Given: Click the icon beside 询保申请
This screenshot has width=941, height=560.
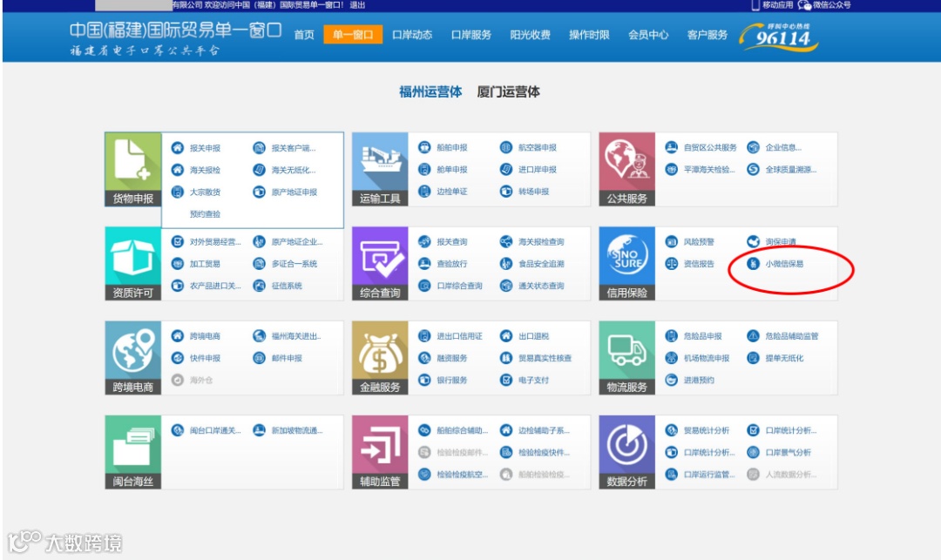Looking at the screenshot, I should pyautogui.click(x=753, y=241).
